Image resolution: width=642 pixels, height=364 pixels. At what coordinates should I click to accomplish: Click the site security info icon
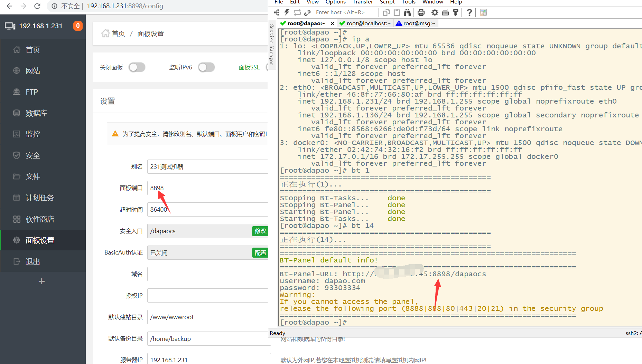click(54, 6)
